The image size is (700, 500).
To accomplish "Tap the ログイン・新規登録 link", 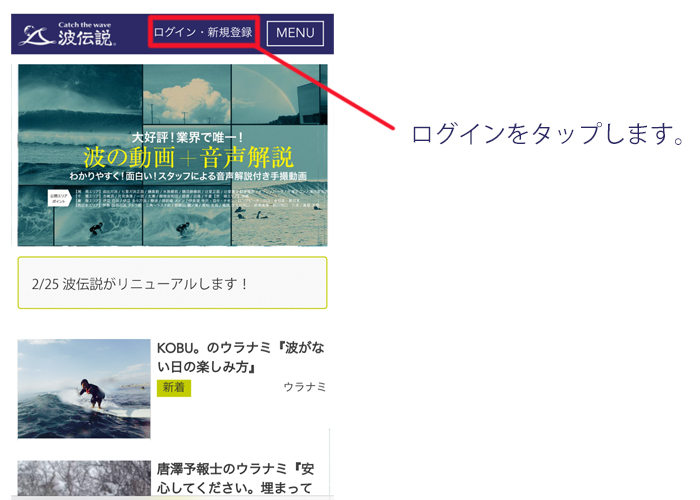I will 203,32.
